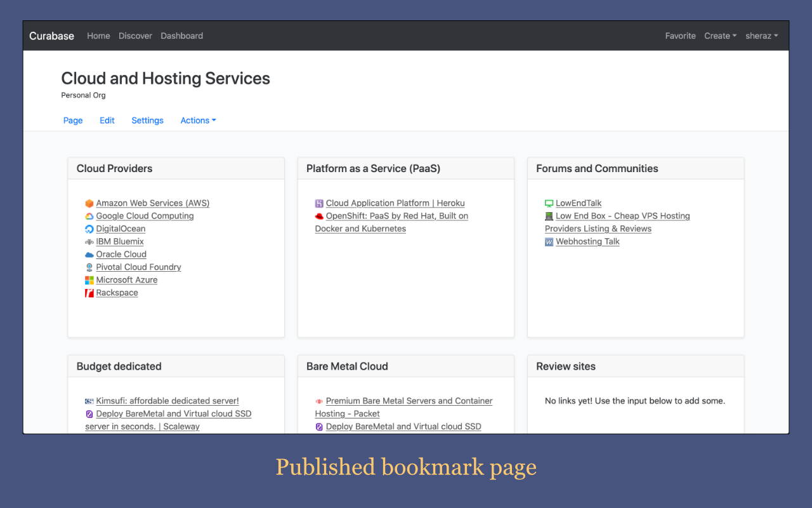Click the Budget dedicated card header
This screenshot has height=508, width=812.
[176, 366]
